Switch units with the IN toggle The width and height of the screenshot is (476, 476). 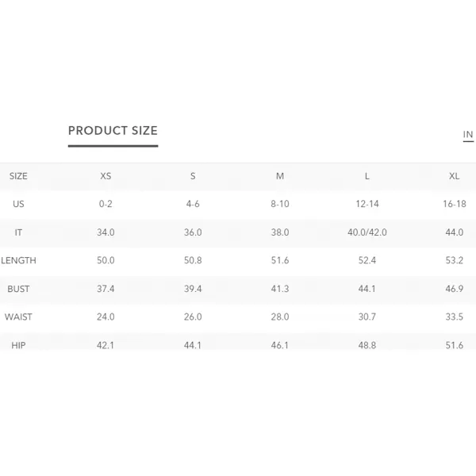(x=468, y=135)
